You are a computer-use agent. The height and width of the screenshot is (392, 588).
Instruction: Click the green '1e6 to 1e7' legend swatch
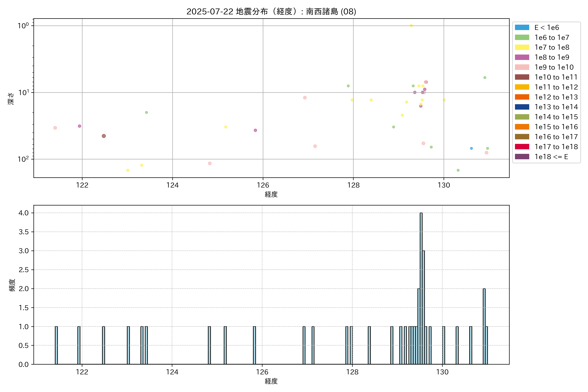tap(522, 38)
